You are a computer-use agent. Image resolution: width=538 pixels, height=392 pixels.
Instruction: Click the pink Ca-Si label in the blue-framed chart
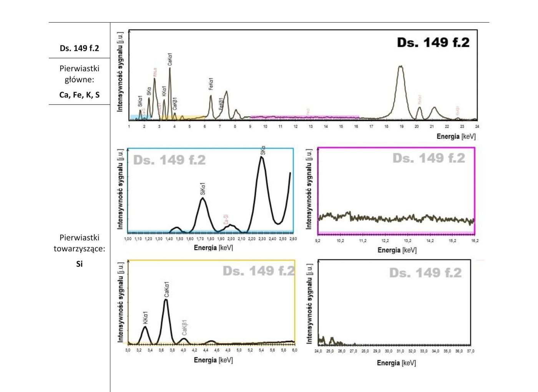(226, 220)
